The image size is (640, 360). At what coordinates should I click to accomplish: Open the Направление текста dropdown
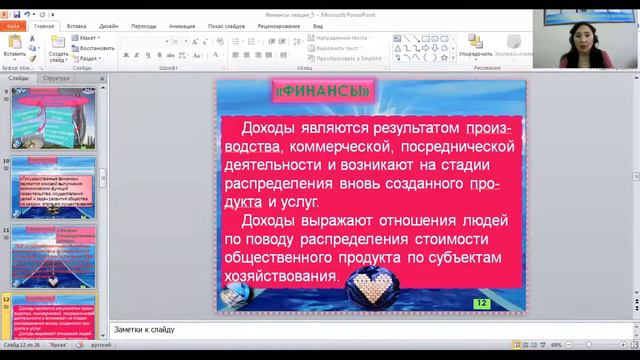(339, 38)
